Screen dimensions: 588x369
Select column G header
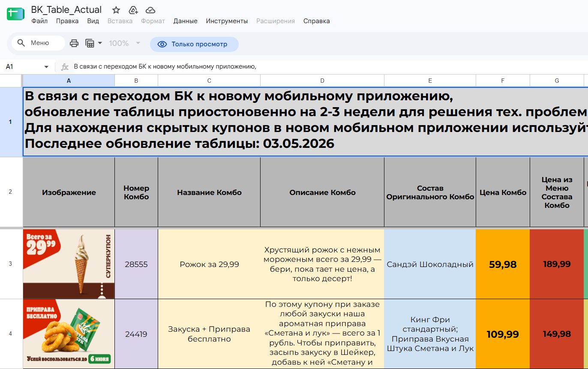(x=557, y=81)
